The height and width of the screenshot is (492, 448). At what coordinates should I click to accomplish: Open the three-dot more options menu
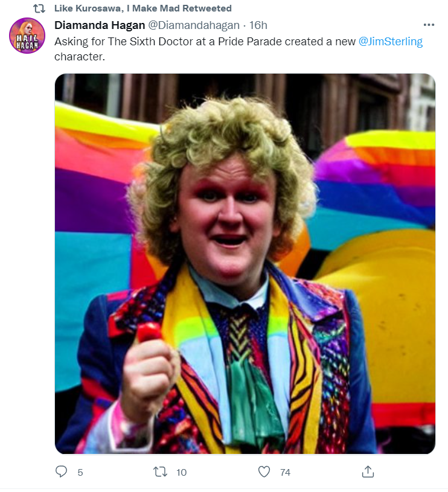(x=429, y=25)
